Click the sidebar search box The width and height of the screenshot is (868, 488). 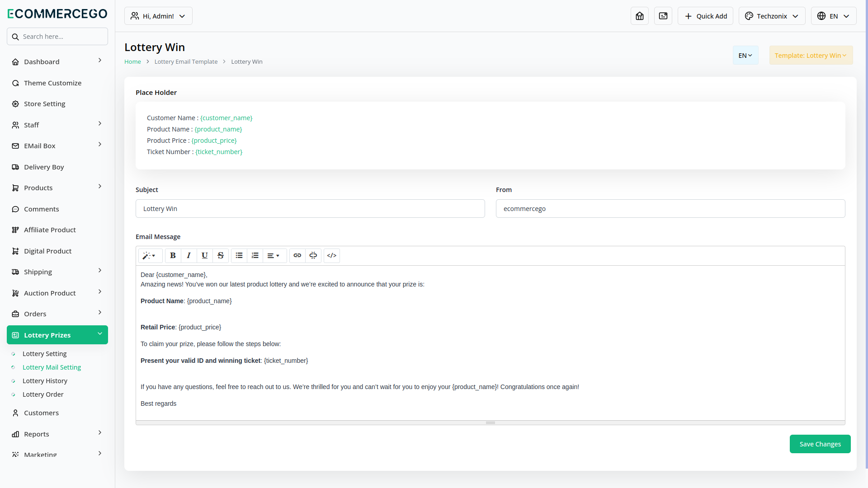(57, 37)
